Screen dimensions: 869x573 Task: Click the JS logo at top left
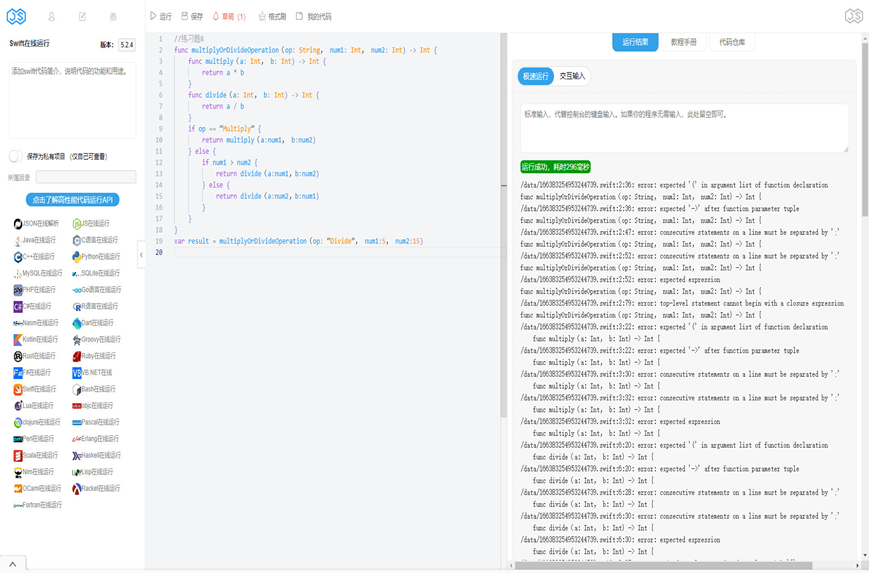point(16,16)
